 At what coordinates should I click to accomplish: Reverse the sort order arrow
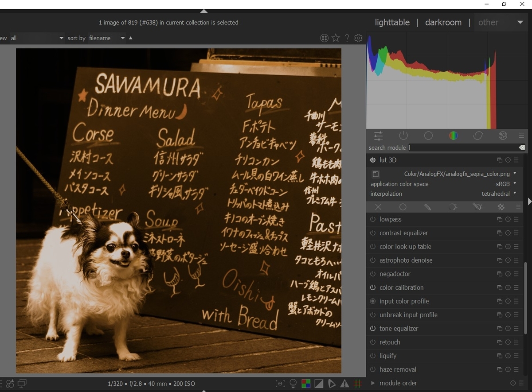coord(130,38)
